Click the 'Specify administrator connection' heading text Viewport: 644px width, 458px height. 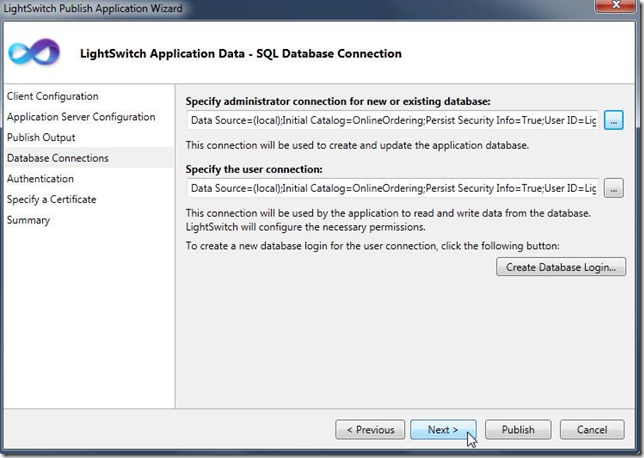pyautogui.click(x=338, y=101)
